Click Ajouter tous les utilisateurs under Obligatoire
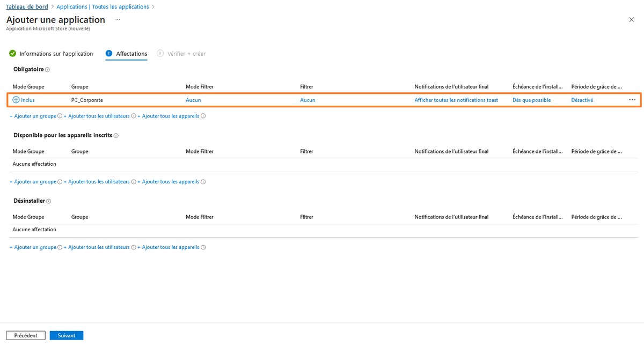This screenshot has width=644, height=346. pos(97,116)
